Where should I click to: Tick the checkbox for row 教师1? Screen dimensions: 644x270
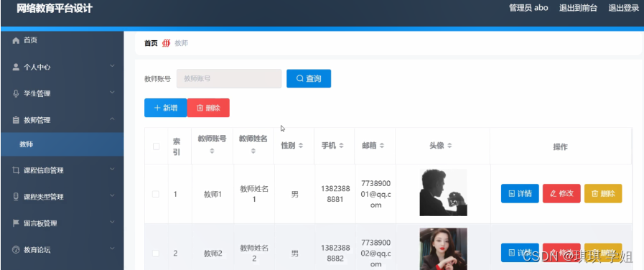(156, 194)
